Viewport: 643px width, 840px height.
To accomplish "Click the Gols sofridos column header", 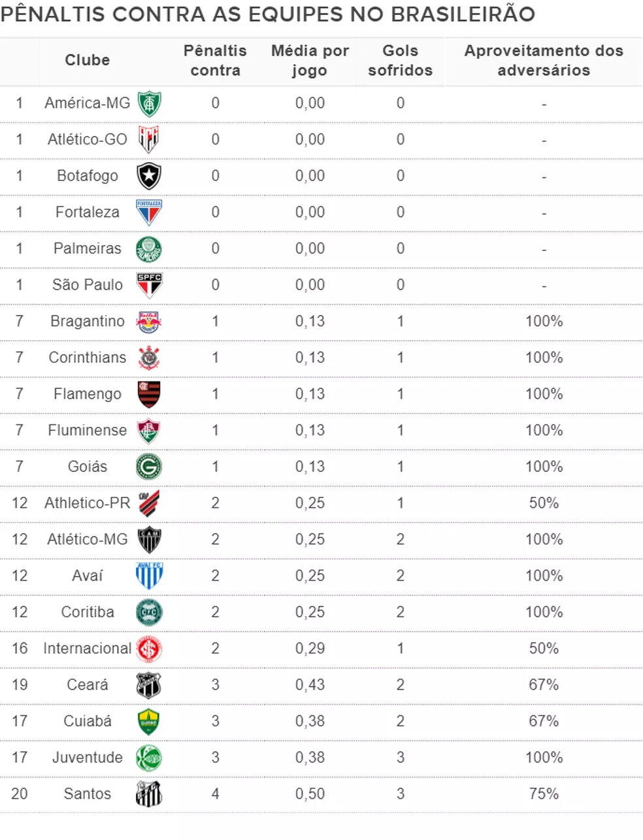I will 400,60.
